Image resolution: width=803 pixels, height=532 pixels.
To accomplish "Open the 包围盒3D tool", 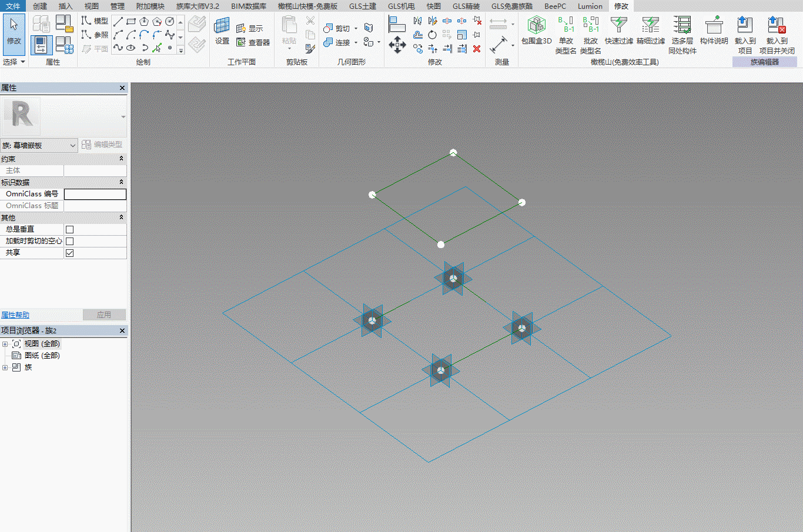I will click(x=536, y=31).
